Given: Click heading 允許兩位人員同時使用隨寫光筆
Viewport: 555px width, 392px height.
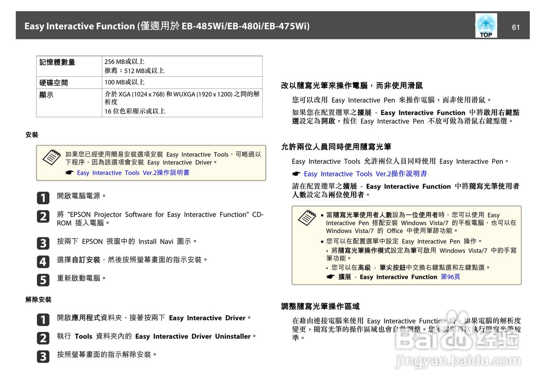Looking at the screenshot, I should pyautogui.click(x=336, y=147).
